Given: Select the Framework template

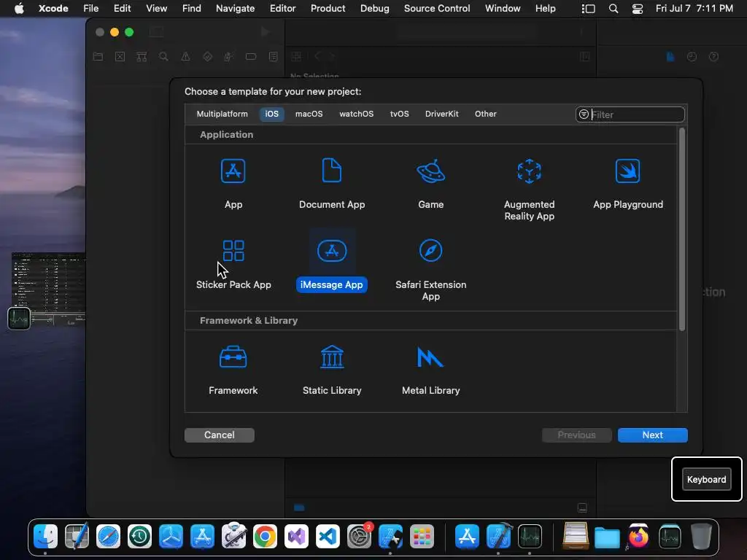Looking at the screenshot, I should point(233,370).
